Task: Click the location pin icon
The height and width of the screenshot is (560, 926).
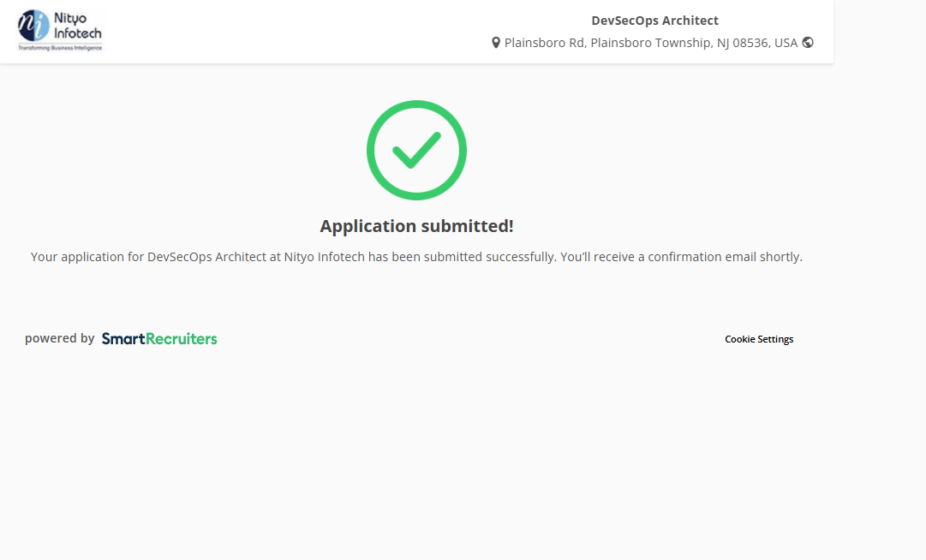Action: coord(496,43)
